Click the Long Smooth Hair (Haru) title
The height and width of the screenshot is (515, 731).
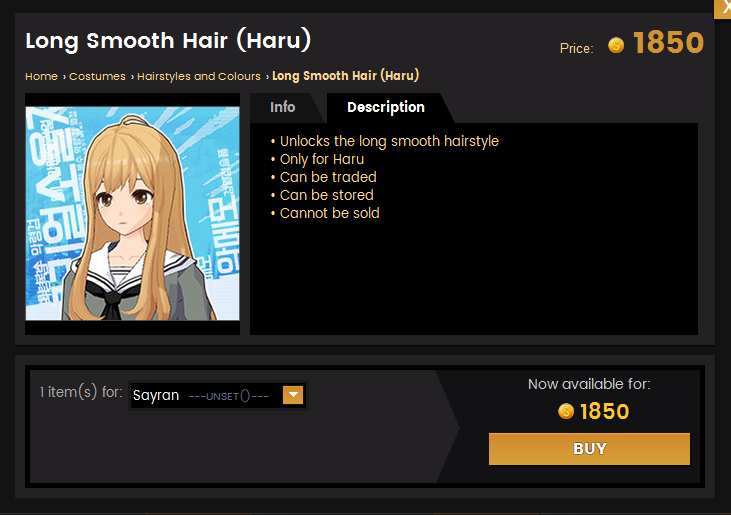tap(168, 41)
